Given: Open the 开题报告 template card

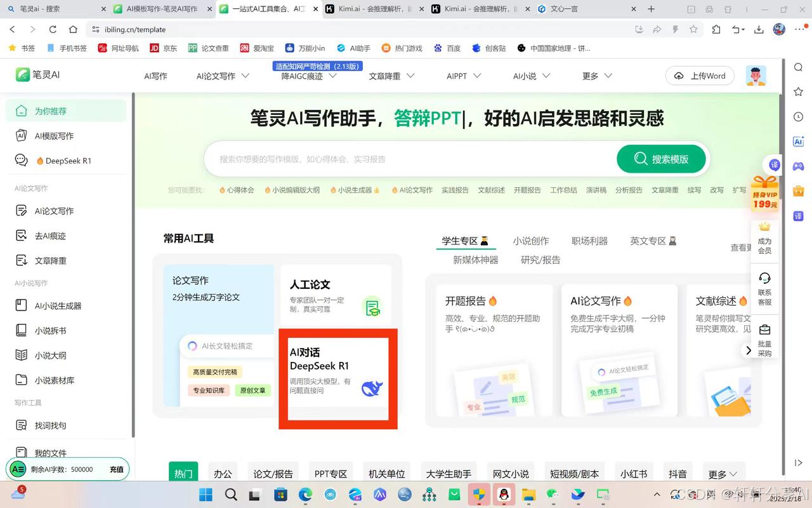Looking at the screenshot, I should tap(494, 350).
